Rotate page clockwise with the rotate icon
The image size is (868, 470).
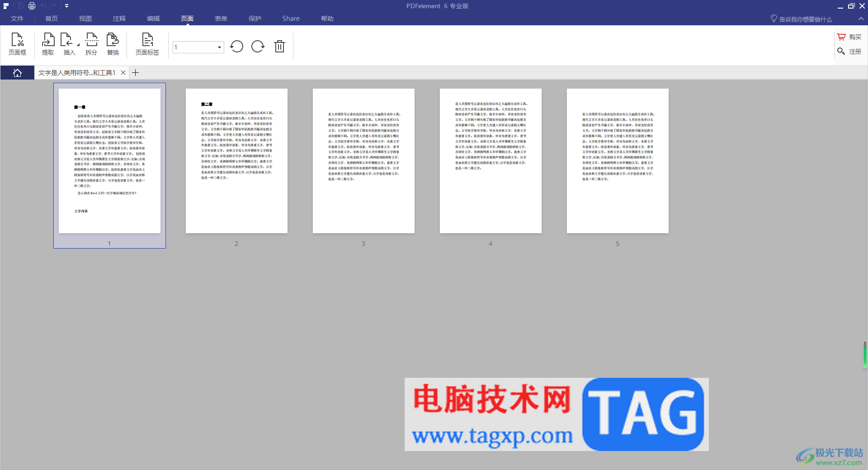[x=258, y=47]
